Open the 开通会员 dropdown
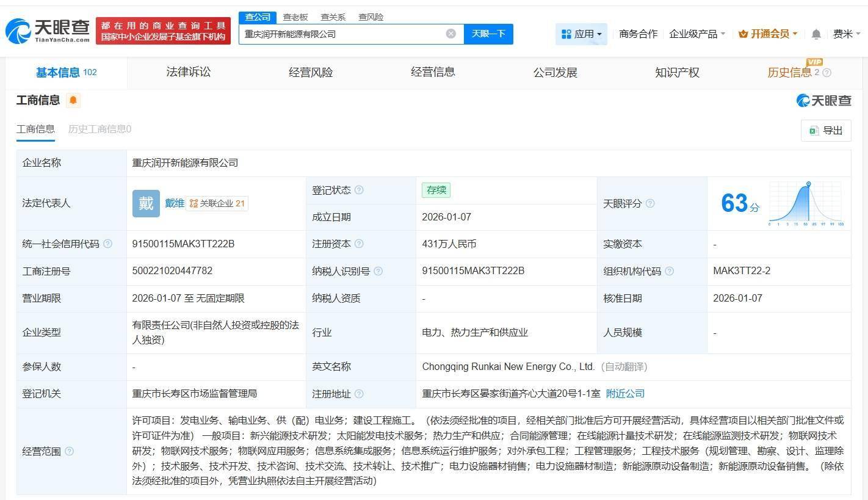Image resolution: width=868 pixels, height=500 pixels. [768, 34]
